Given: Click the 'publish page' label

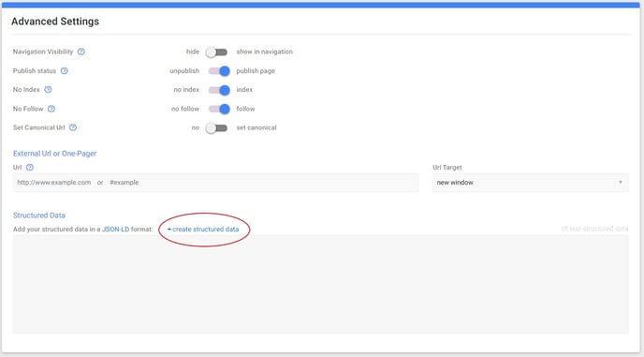Looking at the screenshot, I should 256,70.
